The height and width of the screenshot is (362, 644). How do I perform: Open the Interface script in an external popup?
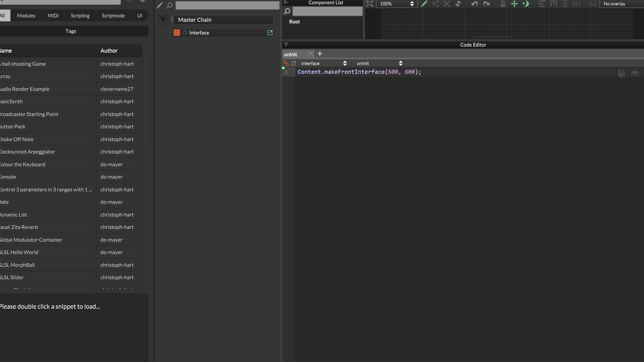[270, 33]
